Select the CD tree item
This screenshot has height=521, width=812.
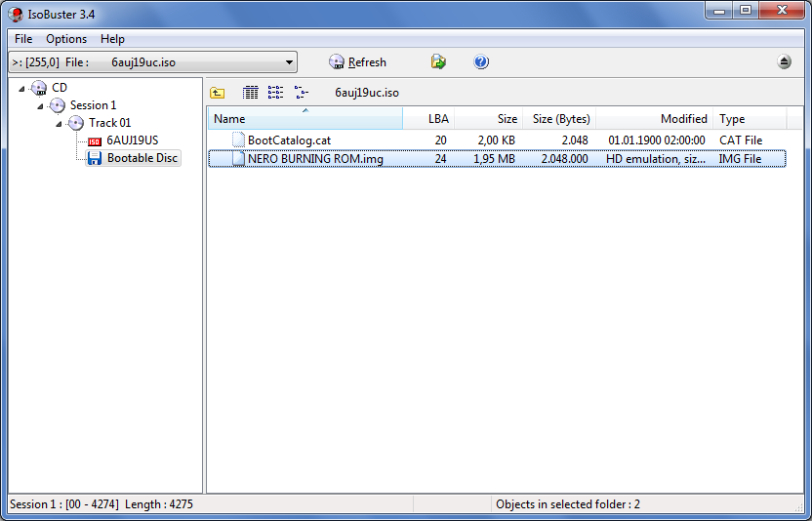[x=60, y=88]
